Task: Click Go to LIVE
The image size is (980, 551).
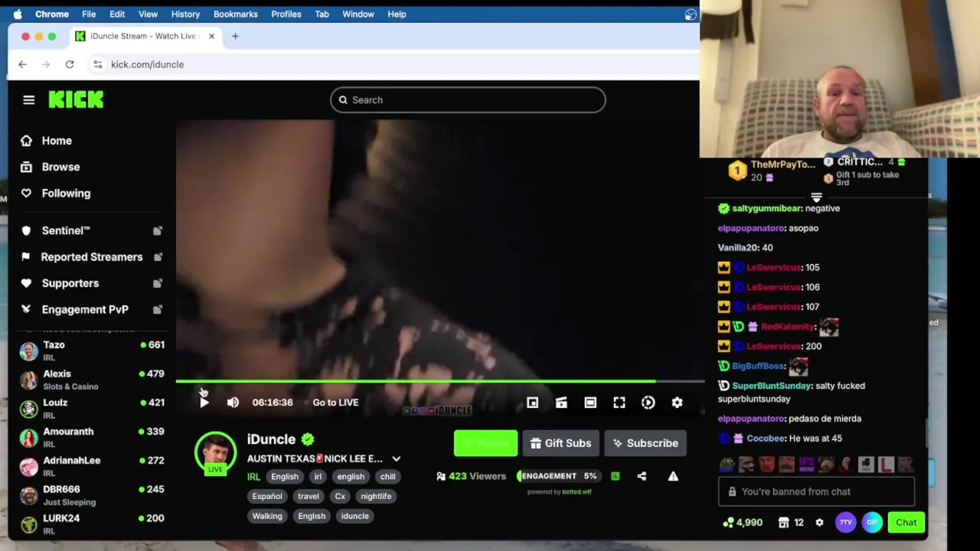Action: pos(335,403)
